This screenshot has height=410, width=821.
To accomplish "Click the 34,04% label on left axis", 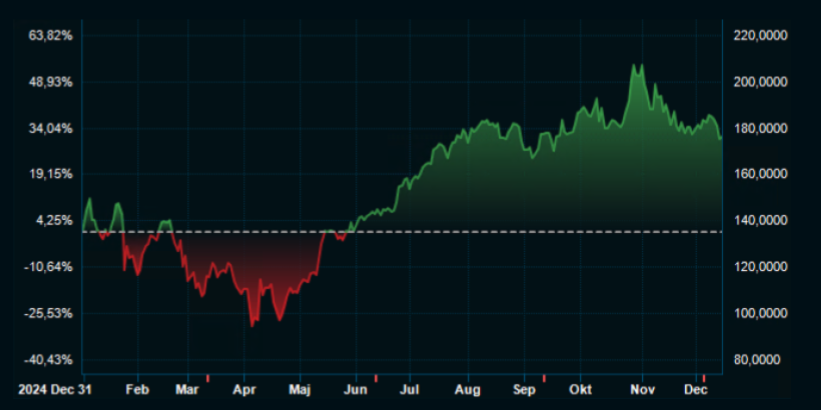I will click(51, 128).
